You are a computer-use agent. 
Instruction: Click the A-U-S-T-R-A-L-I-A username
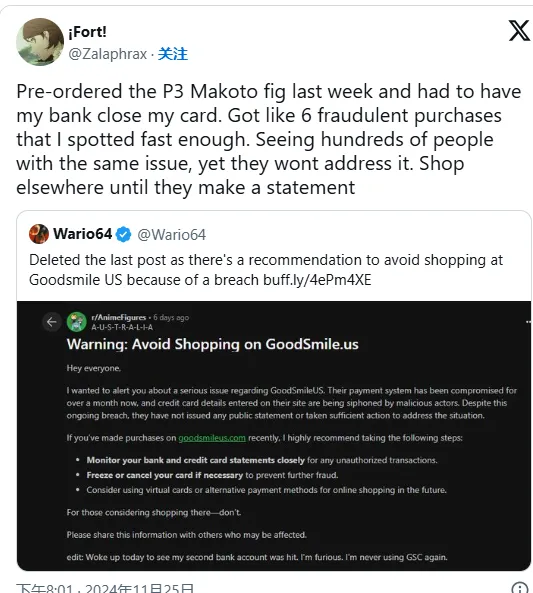pyautogui.click(x=122, y=327)
